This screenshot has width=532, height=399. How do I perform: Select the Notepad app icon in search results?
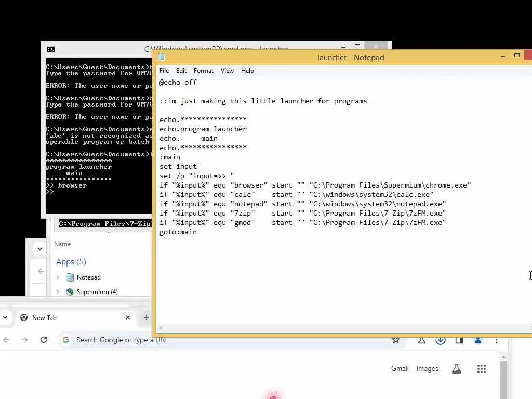tap(70, 277)
